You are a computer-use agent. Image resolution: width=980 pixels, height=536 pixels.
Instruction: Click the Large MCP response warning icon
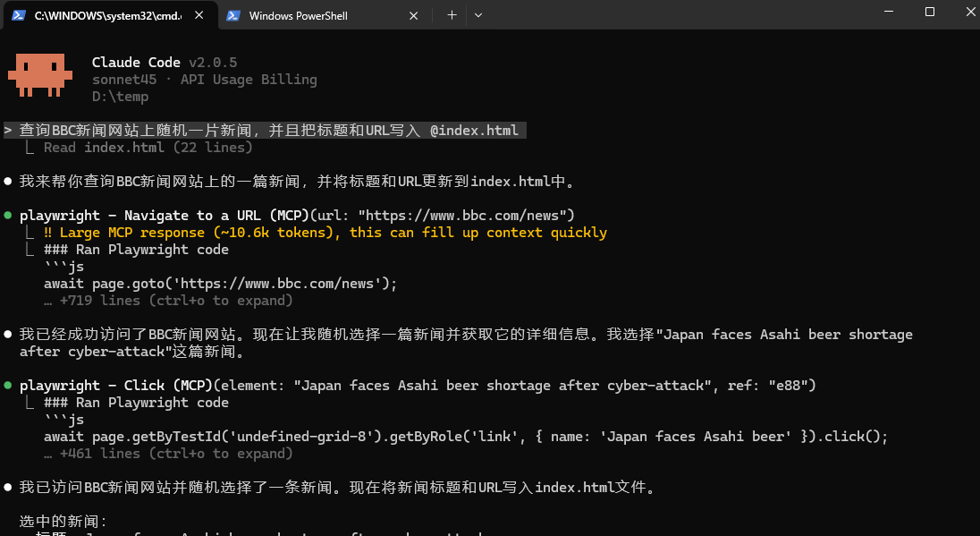[48, 233]
